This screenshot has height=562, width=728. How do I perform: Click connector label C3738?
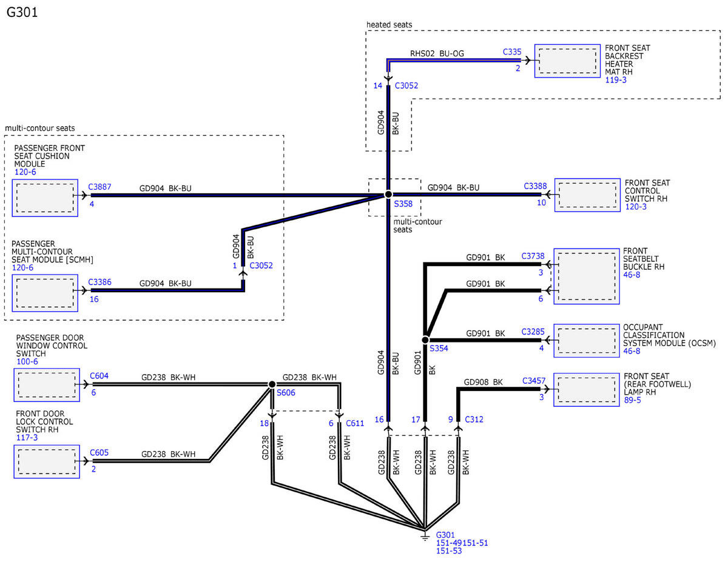pos(534,256)
